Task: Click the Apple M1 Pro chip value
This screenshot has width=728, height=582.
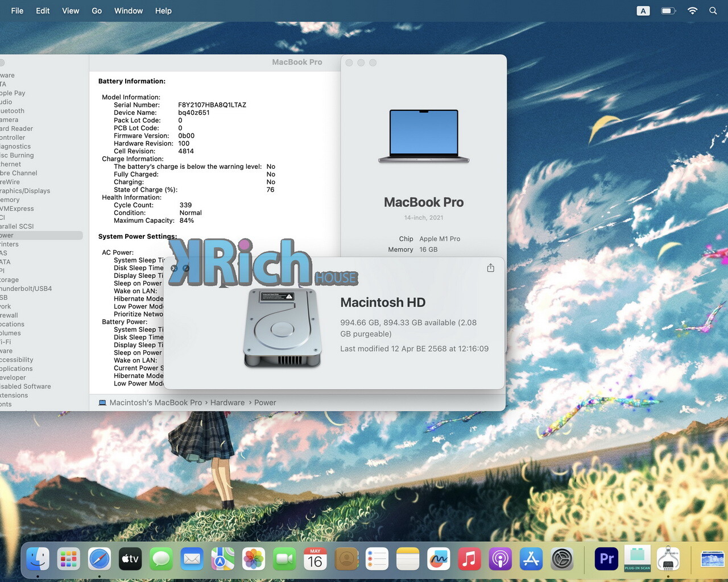Action: tap(440, 239)
